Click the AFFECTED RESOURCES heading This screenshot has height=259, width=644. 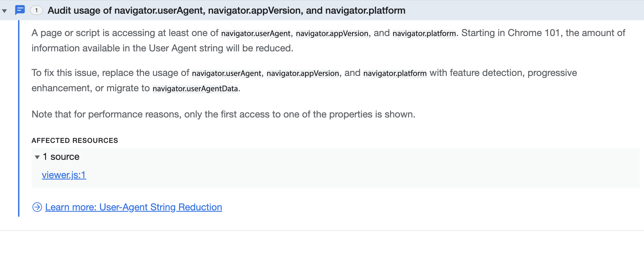click(x=75, y=140)
